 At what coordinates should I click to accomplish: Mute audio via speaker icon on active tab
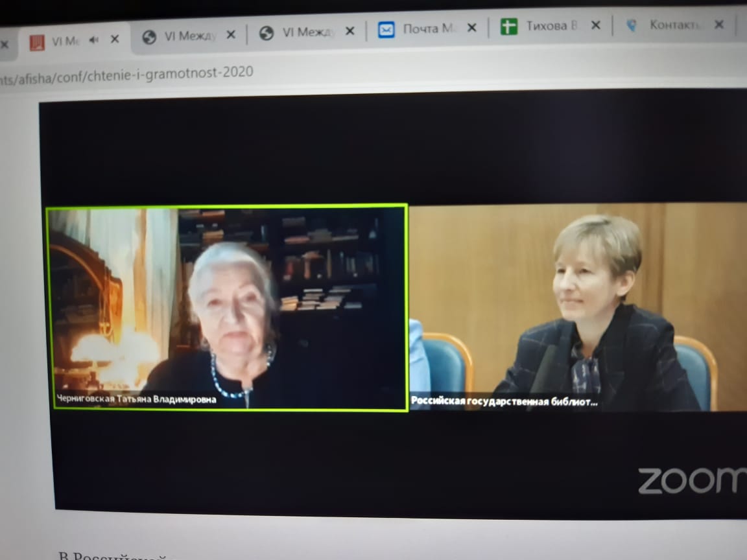(x=95, y=40)
